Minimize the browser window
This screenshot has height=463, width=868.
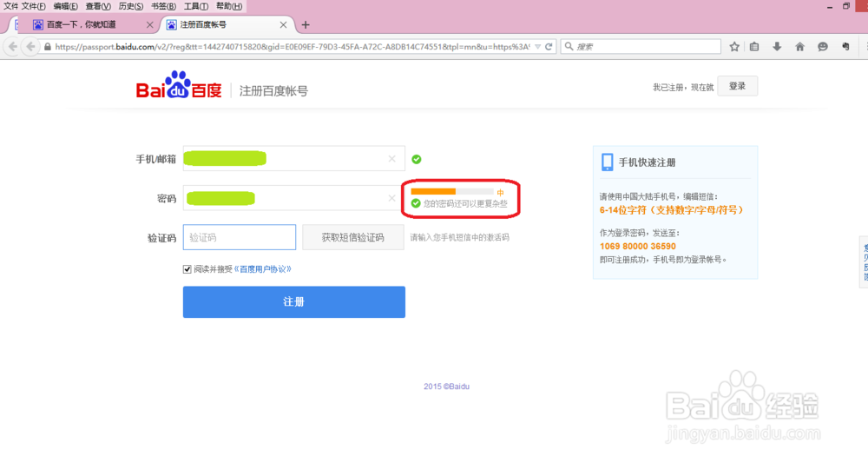tap(829, 6)
